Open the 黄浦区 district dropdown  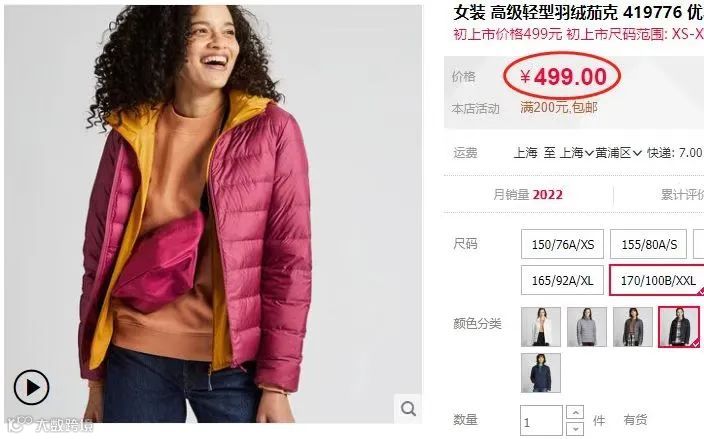point(619,153)
